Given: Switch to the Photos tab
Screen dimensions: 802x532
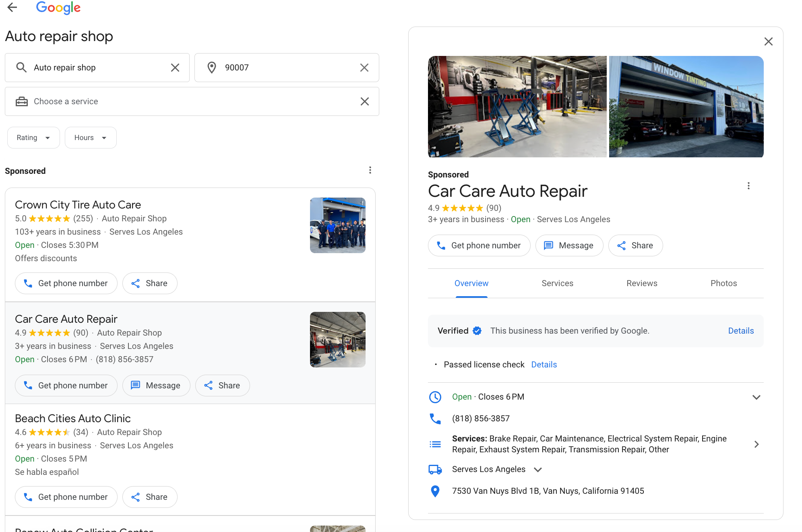Looking at the screenshot, I should click(x=724, y=283).
